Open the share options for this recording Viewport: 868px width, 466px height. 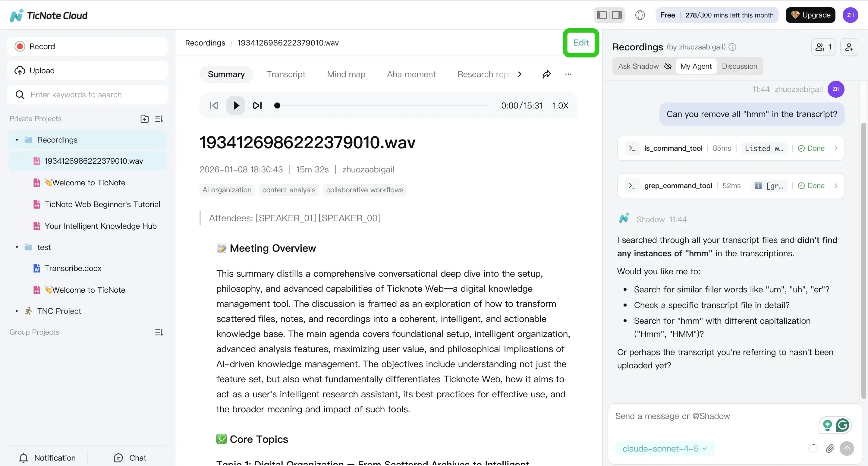tap(546, 74)
